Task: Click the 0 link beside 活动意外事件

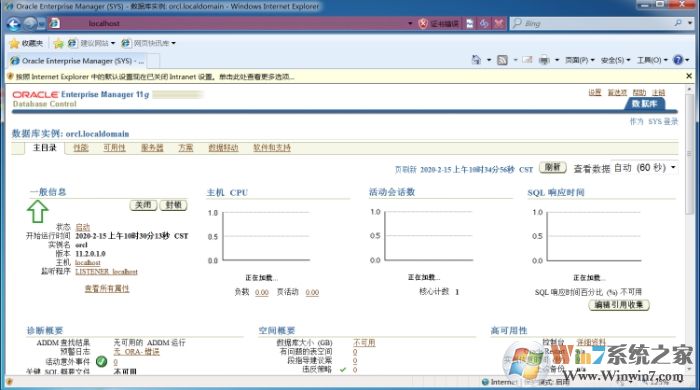Action: pos(115,362)
